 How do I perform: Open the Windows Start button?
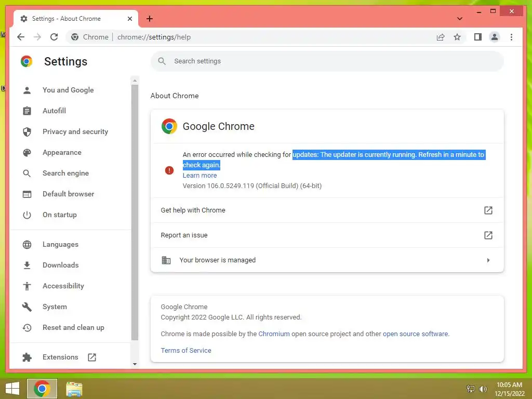[x=12, y=389]
